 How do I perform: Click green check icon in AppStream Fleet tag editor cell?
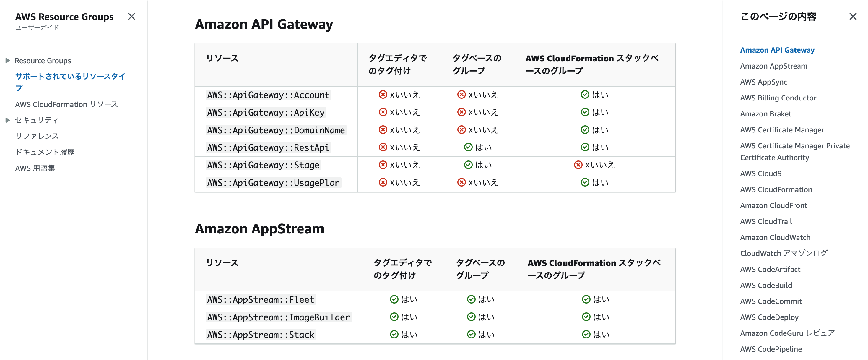[x=394, y=299]
